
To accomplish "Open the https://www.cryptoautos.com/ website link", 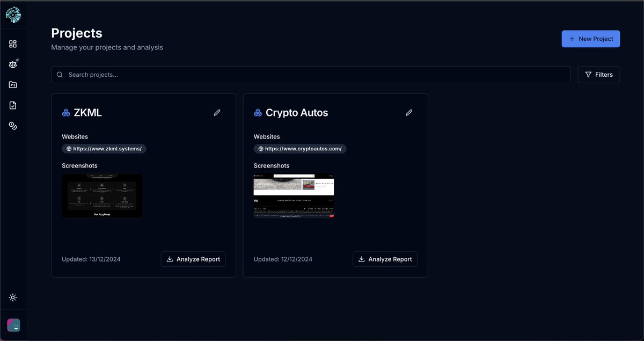I will 300,149.
